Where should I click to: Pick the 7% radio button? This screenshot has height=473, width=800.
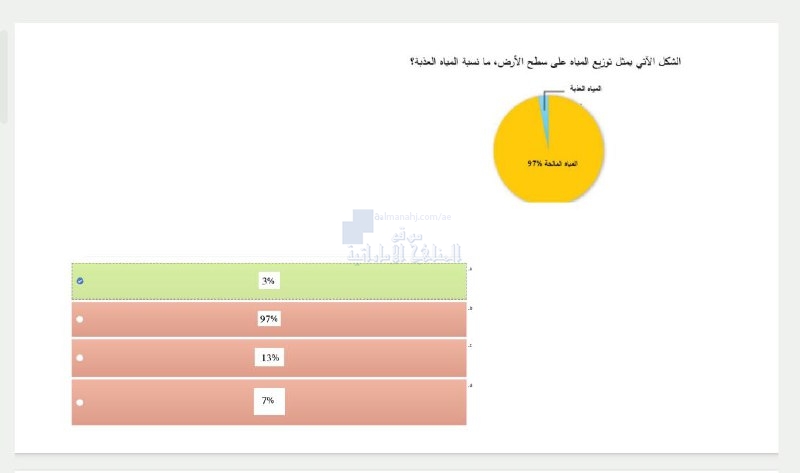[80, 402]
